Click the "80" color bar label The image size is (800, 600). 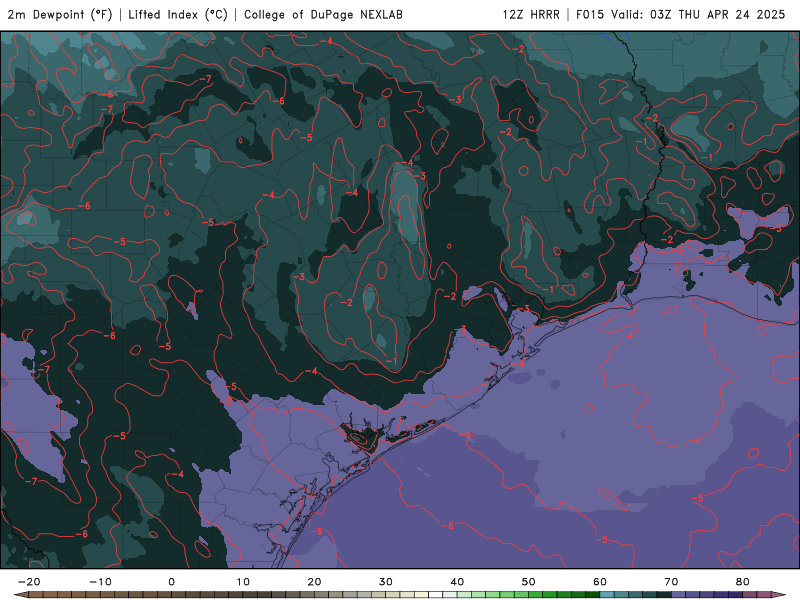743,582
